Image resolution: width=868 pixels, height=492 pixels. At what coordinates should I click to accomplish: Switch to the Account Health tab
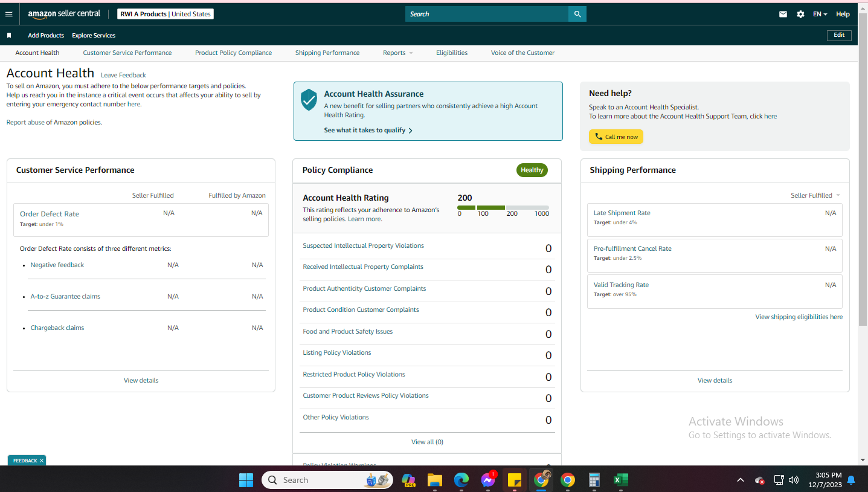(x=37, y=53)
